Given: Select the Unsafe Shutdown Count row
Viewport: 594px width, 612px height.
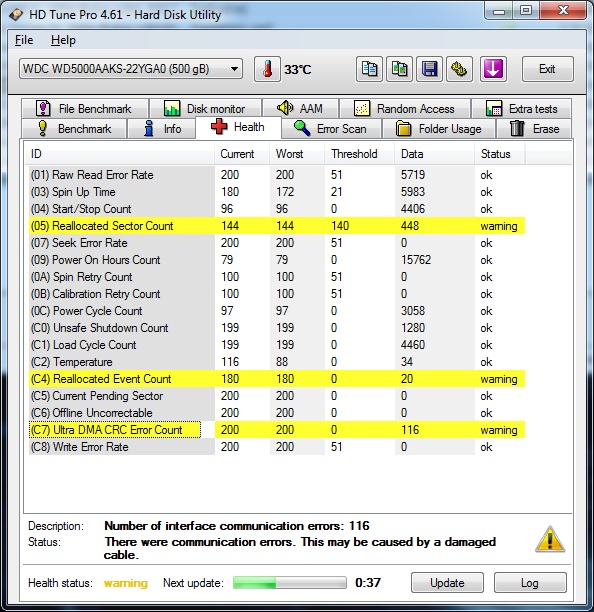Looking at the screenshot, I should 277,328.
